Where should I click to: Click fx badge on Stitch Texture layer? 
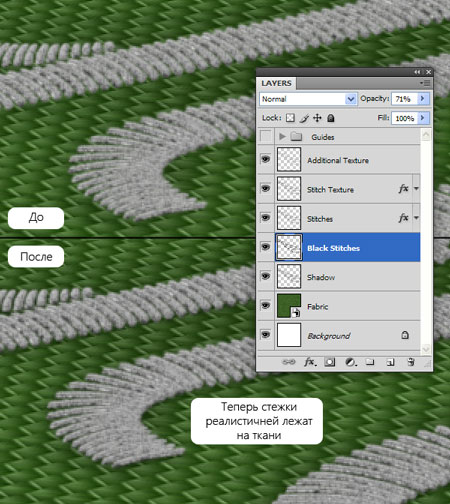point(403,189)
